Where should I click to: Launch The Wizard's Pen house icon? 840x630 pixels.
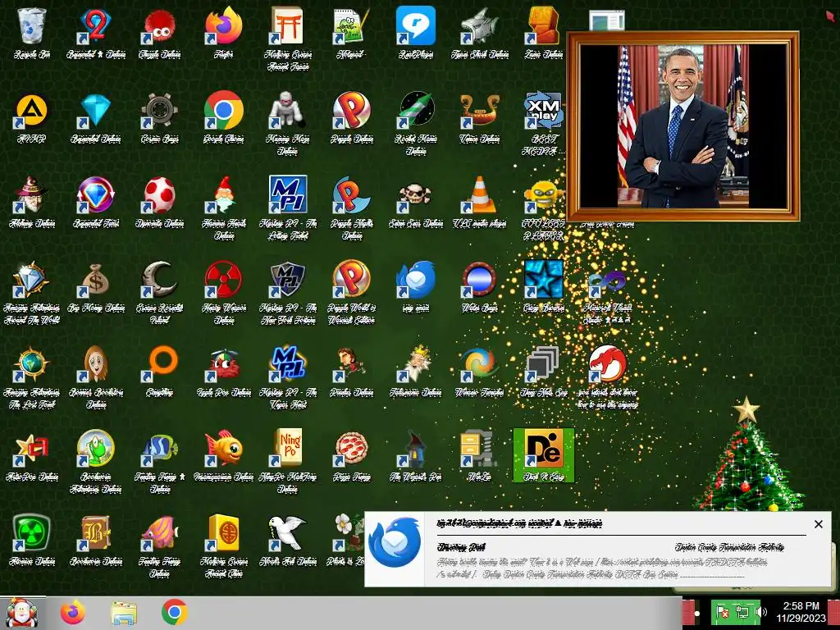(x=416, y=450)
